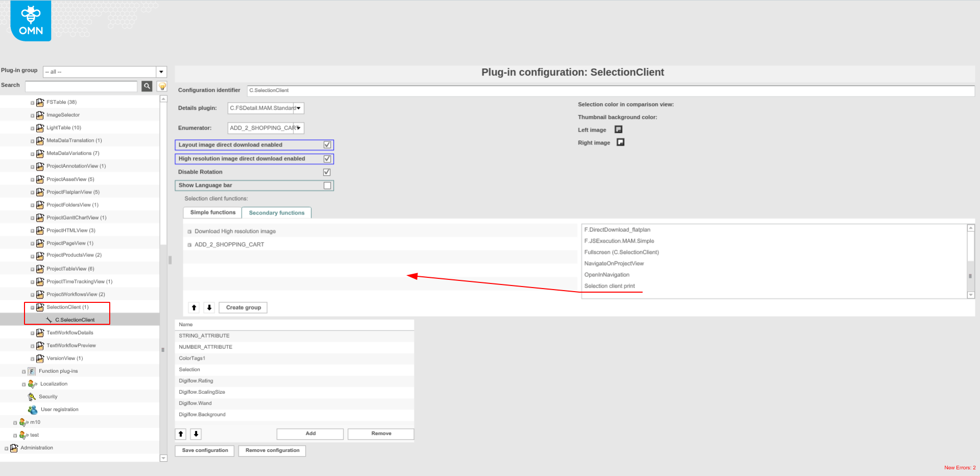Screen dimensions: 980x476
Task: Click the down arrow under the attributes table
Action: 195,434
